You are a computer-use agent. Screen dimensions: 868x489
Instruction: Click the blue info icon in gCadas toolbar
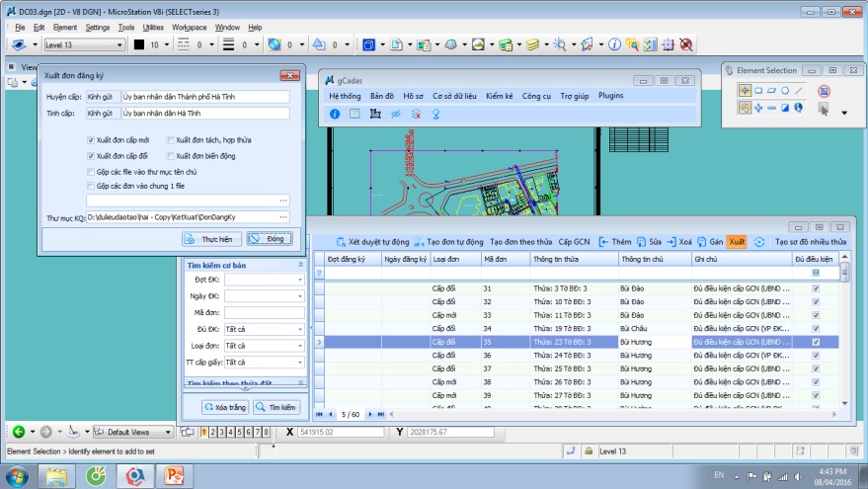click(x=335, y=115)
